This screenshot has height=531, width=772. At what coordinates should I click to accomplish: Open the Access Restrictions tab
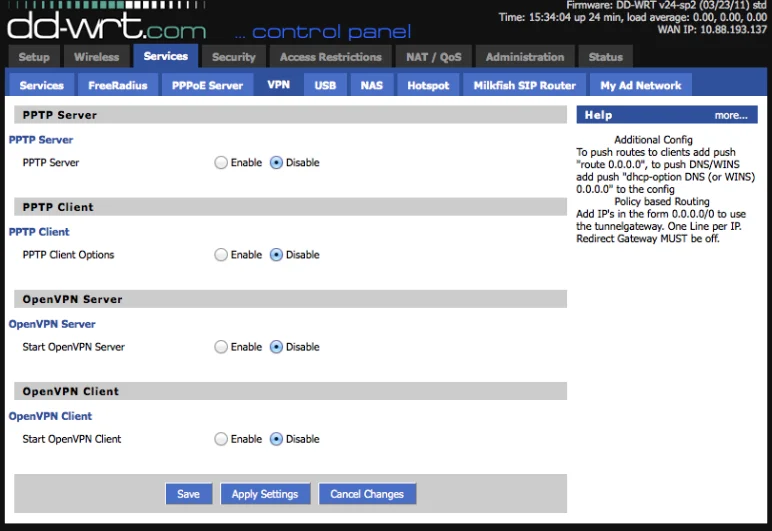(x=330, y=57)
